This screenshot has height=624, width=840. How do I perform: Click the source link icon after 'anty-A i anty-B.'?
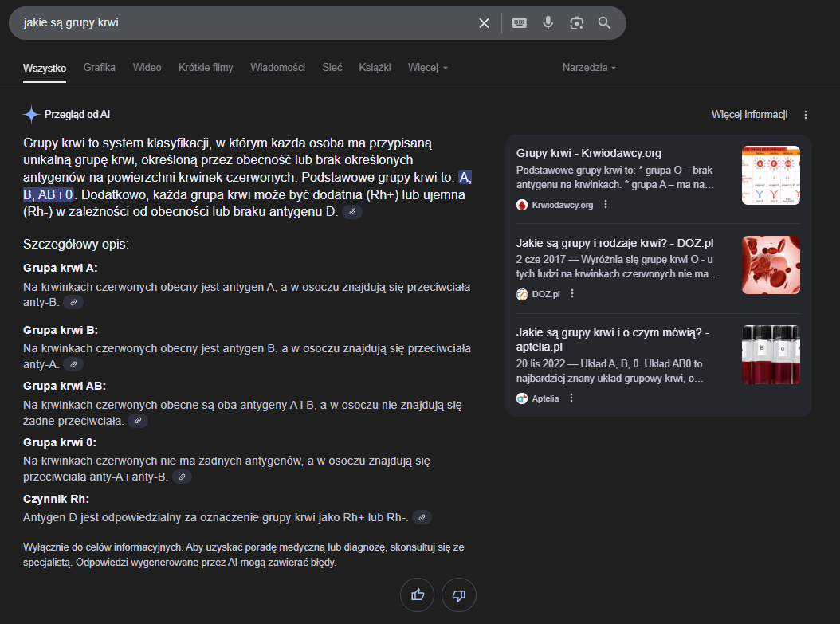pos(182,477)
